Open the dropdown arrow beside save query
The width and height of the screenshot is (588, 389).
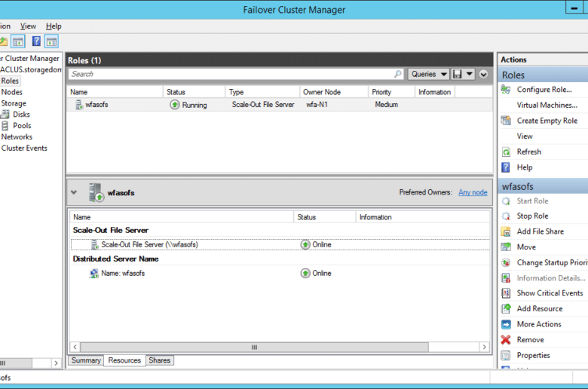(x=469, y=74)
